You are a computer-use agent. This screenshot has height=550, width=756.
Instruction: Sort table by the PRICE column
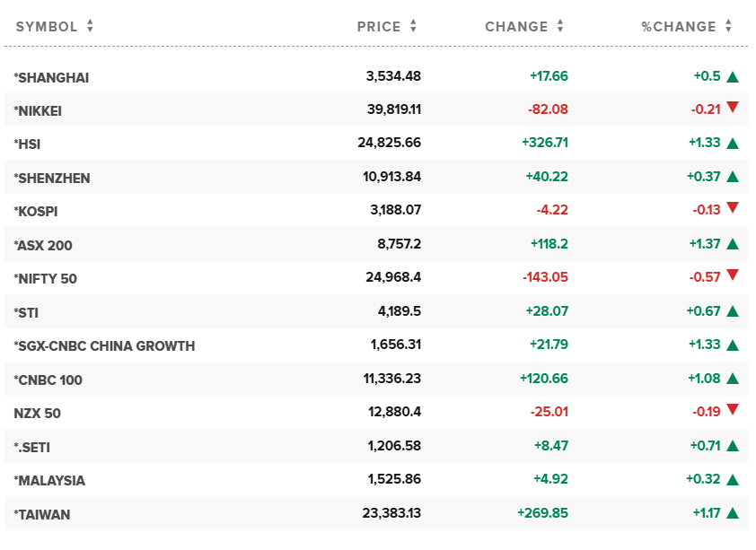(x=387, y=27)
